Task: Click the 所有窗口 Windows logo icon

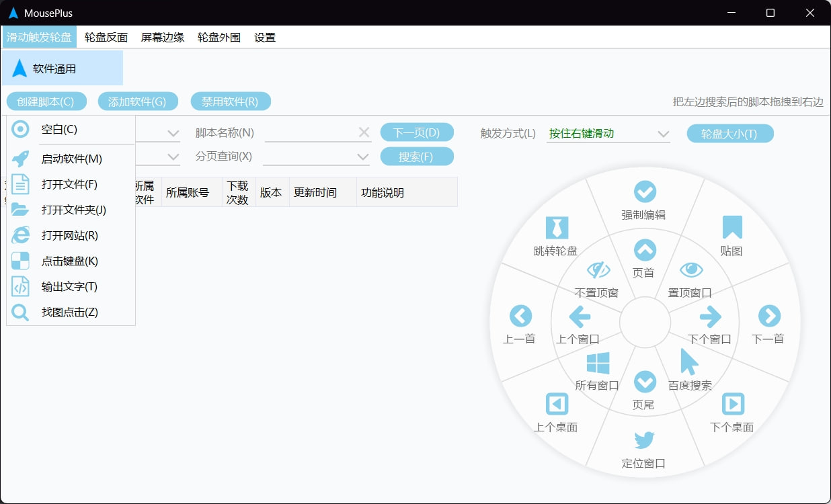Action: [x=598, y=363]
